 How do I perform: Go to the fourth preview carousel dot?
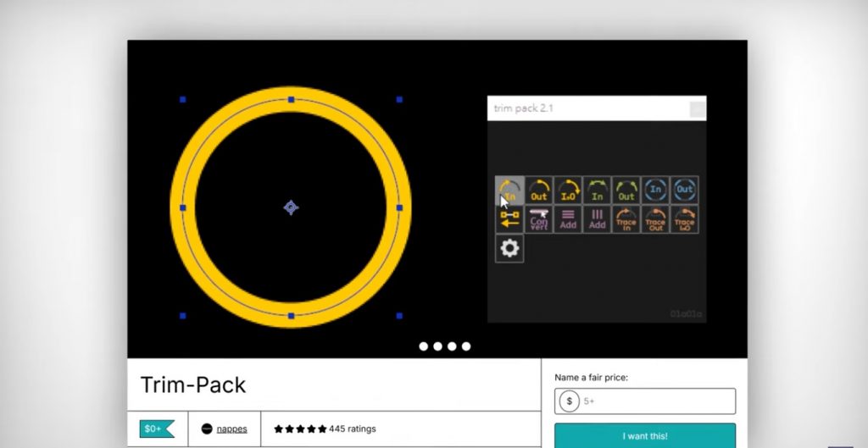(466, 346)
